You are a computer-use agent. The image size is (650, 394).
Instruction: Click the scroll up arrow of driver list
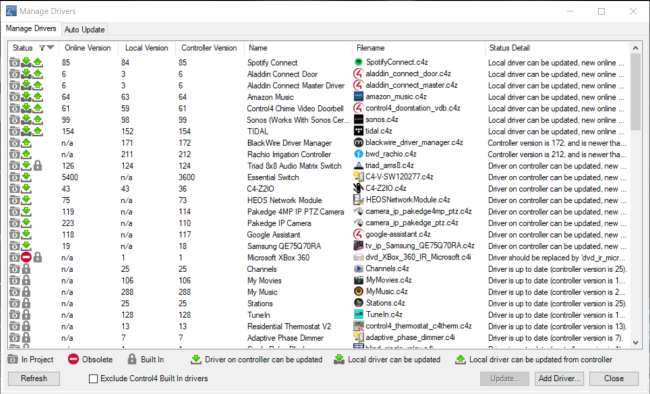(x=635, y=48)
